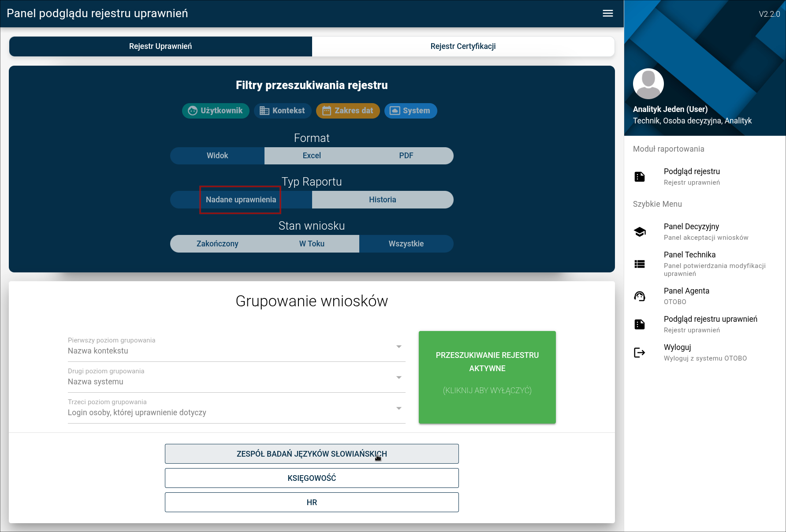786x532 pixels.
Task: Click the Księgowość group button
Action: (312, 478)
